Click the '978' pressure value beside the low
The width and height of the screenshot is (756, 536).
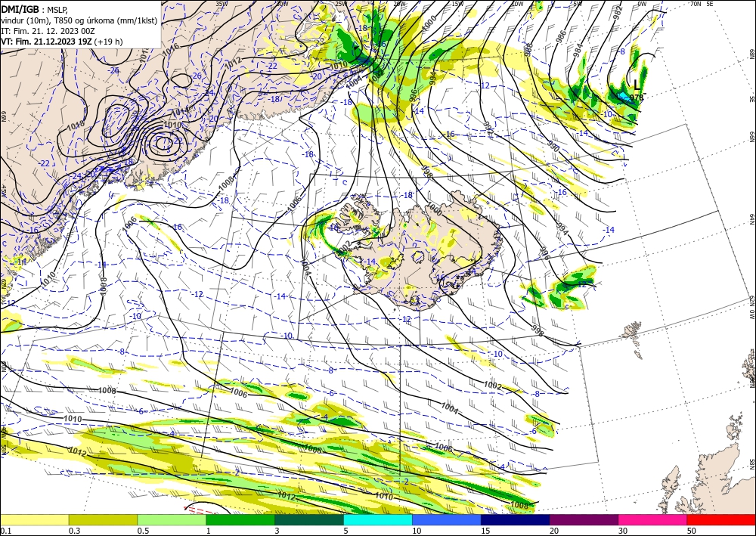click(637, 98)
